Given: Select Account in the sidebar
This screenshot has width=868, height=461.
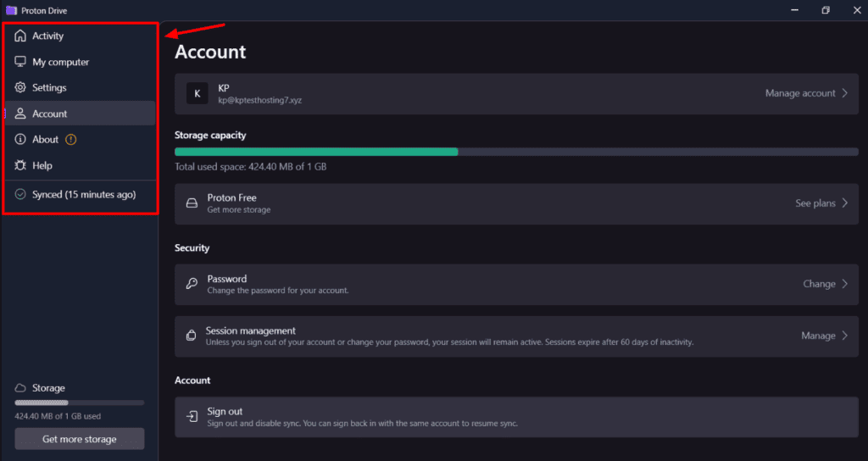Looking at the screenshot, I should point(50,114).
